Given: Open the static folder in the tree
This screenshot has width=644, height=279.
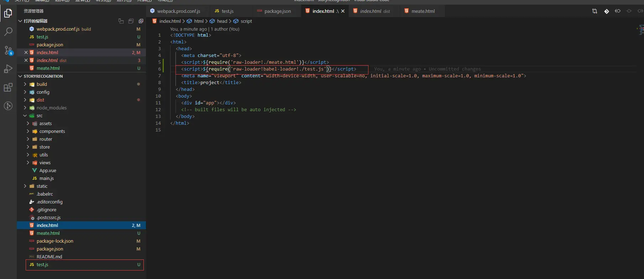Looking at the screenshot, I should (81, 186).
